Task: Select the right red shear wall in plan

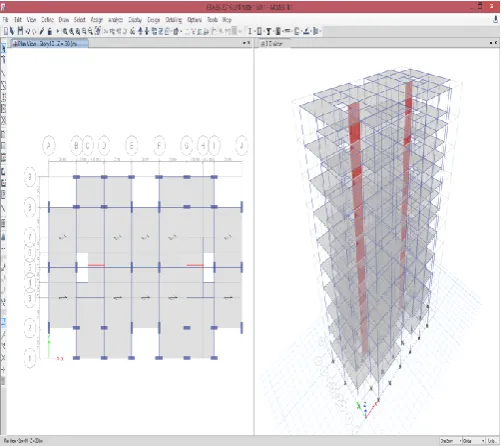Action: (x=195, y=265)
